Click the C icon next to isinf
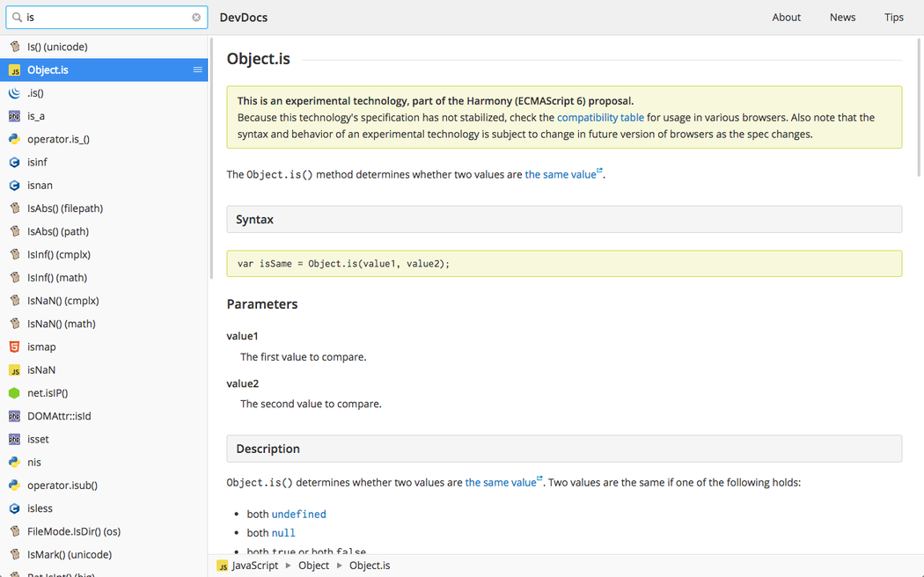The image size is (924, 577). point(14,162)
